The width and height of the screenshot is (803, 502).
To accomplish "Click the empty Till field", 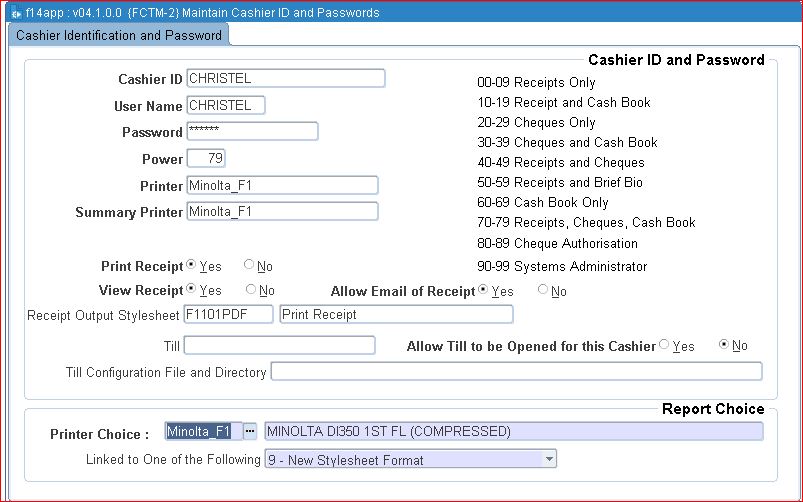I will 279,345.
